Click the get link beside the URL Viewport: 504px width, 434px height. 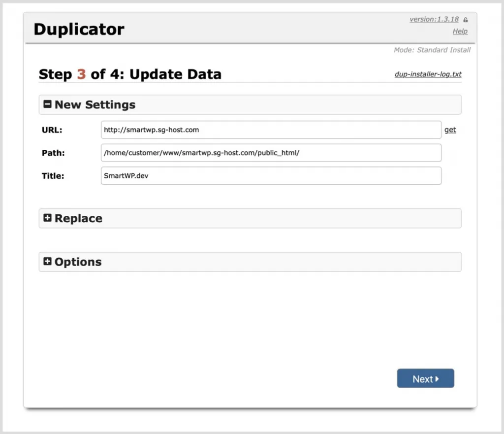pos(450,130)
